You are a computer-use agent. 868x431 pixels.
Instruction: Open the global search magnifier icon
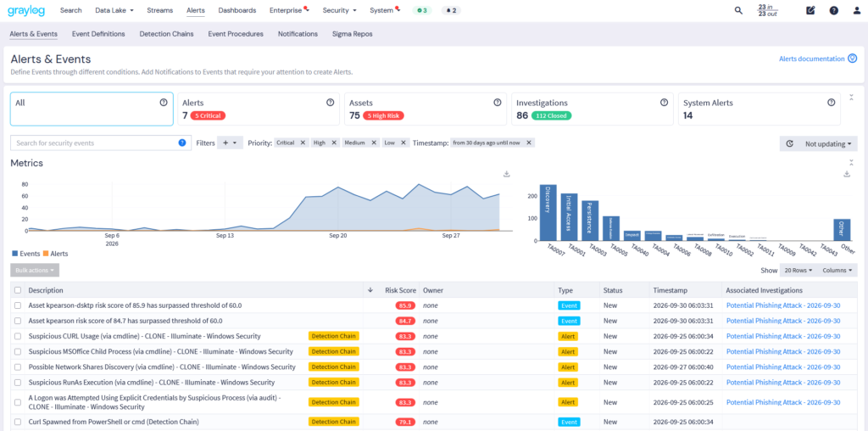738,10
